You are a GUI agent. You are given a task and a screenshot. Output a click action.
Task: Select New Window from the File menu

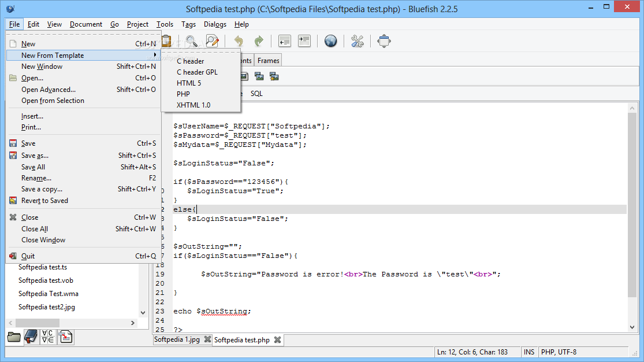(83, 67)
